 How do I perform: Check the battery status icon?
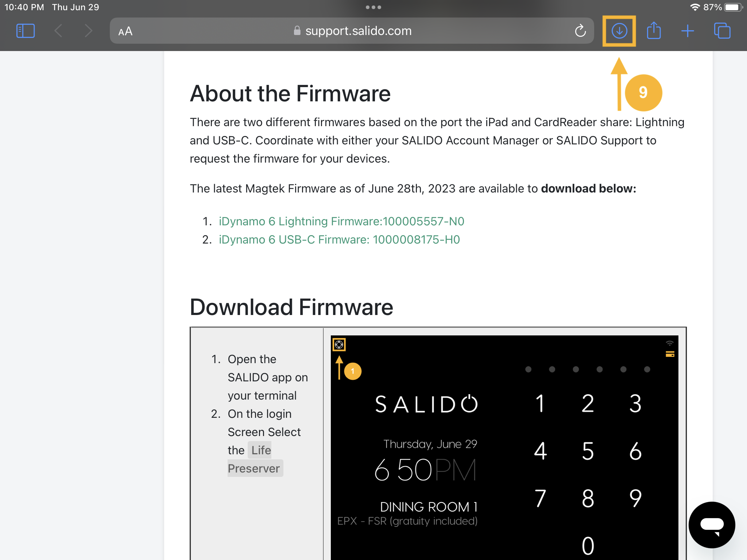tap(733, 7)
